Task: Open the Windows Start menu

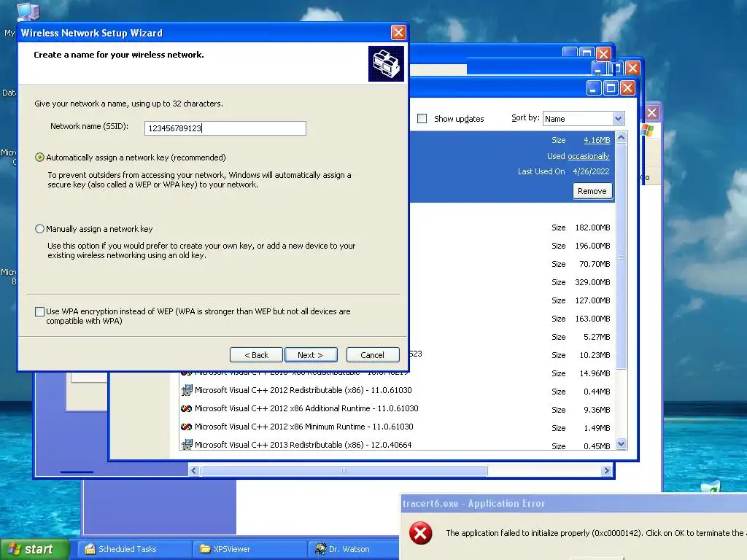Action: [35, 549]
